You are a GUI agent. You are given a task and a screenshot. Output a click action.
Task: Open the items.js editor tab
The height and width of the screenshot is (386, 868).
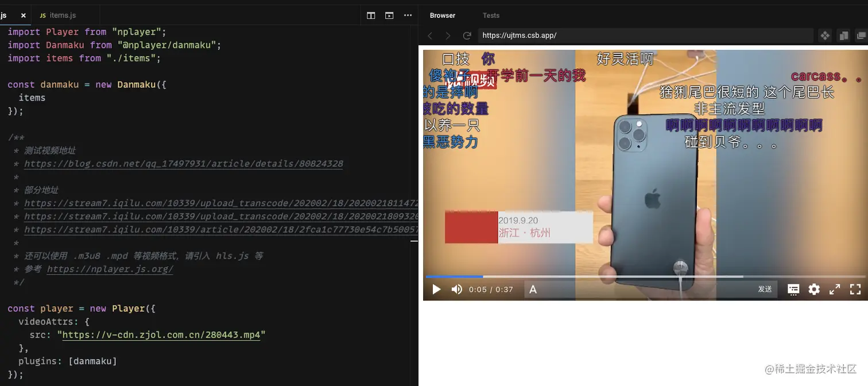point(58,16)
